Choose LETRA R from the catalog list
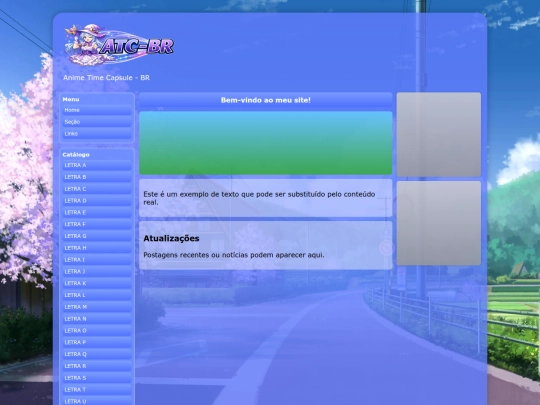 pyautogui.click(x=97, y=366)
